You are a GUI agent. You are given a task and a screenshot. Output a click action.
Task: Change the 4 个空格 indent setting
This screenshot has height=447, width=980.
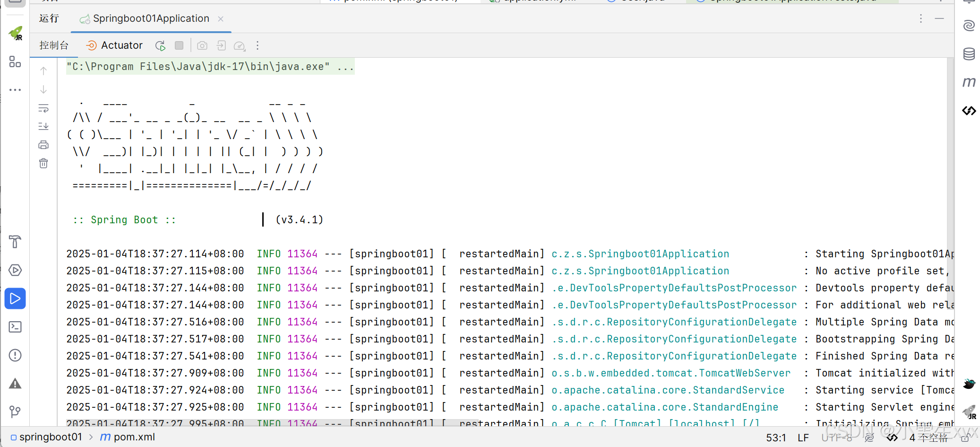[928, 438]
